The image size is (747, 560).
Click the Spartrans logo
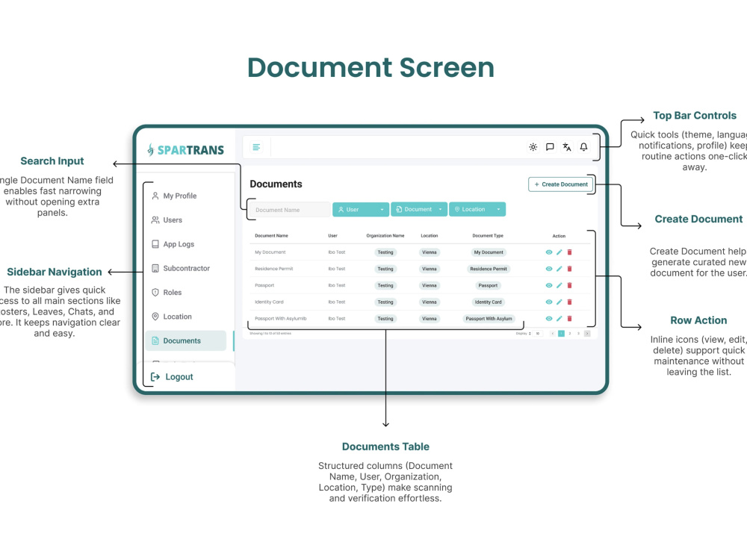(x=185, y=150)
